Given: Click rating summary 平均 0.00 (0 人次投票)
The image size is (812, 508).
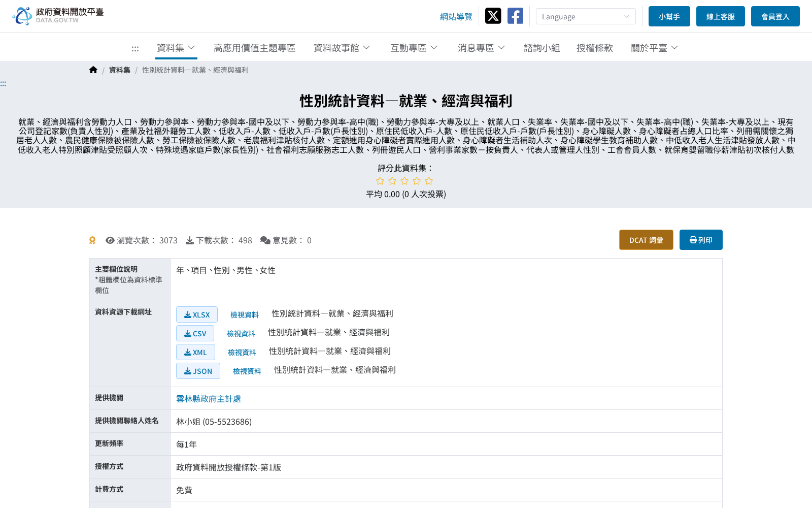Looking at the screenshot, I should (406, 194).
